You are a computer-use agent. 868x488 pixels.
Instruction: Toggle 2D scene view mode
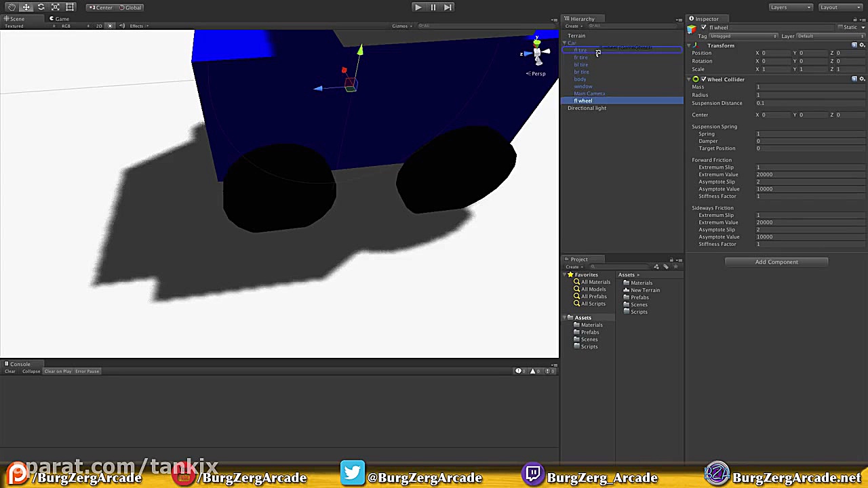tap(99, 26)
